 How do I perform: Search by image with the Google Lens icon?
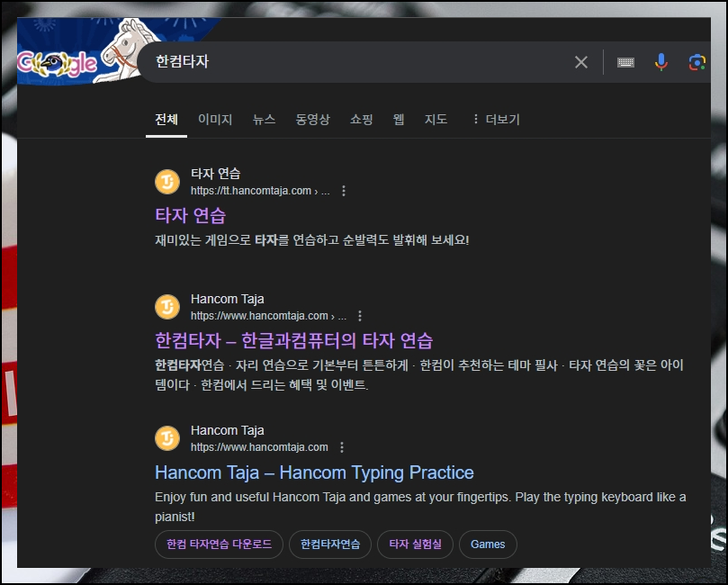point(697,62)
